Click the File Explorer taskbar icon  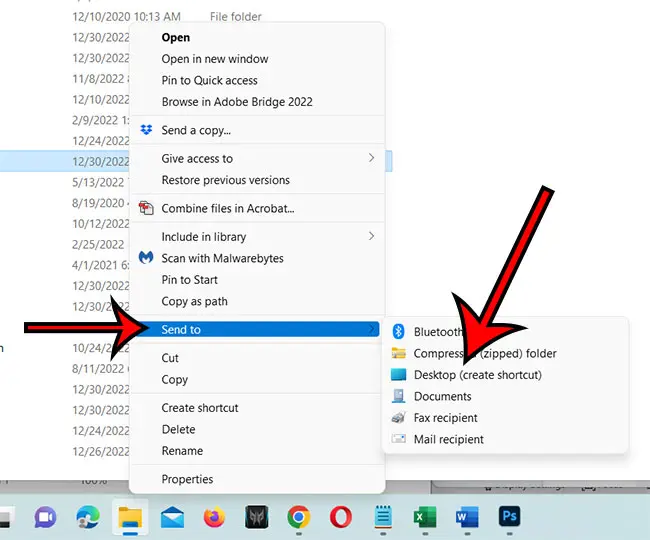point(129,517)
